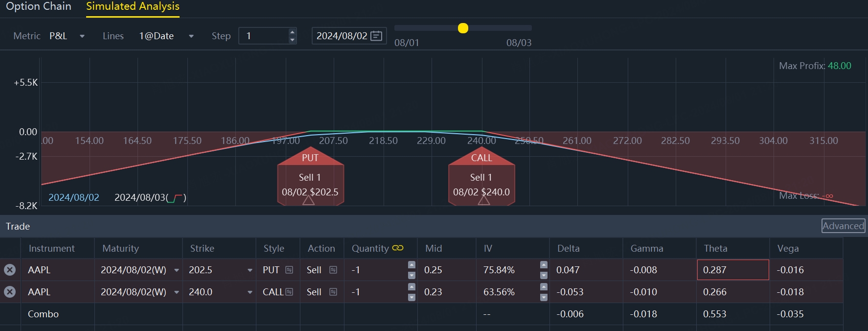868x331 pixels.
Task: Increase quantity in the CALL row
Action: [x=411, y=287]
